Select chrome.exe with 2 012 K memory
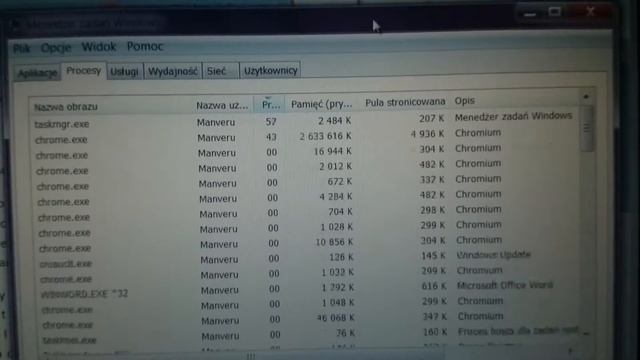The width and height of the screenshot is (640, 360). click(305, 167)
